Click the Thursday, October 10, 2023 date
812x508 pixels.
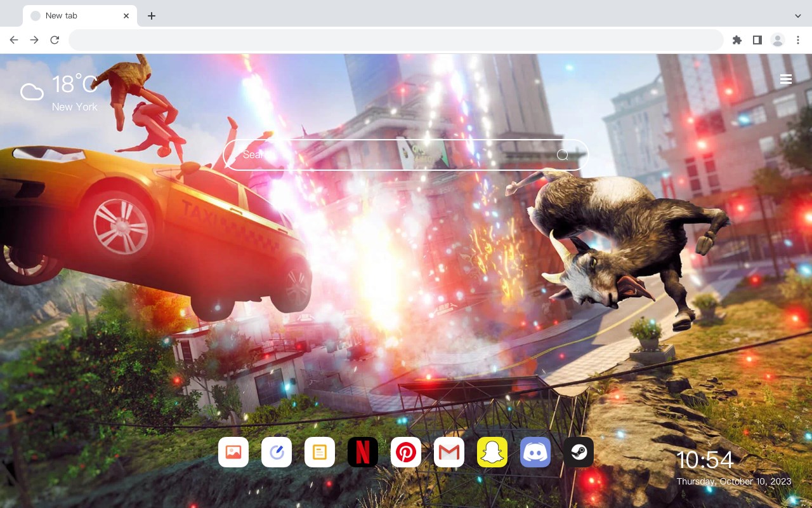(734, 481)
